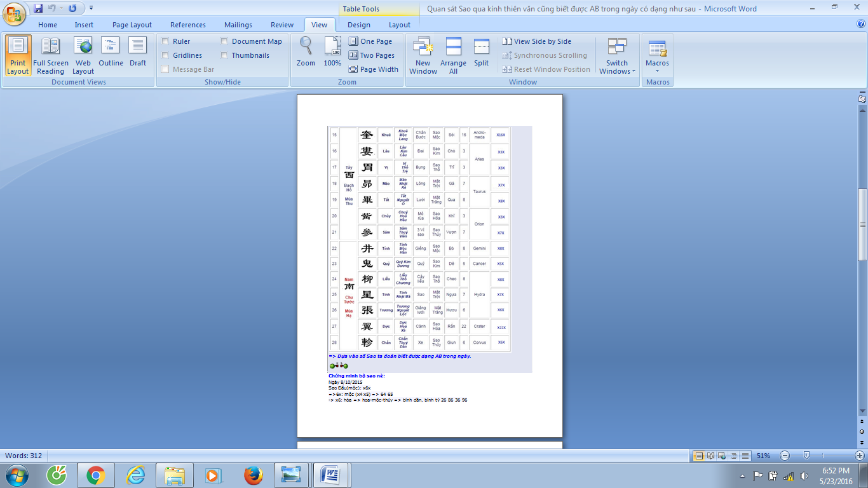The image size is (868, 488).
Task: Switch to Outline view
Action: point(111,55)
